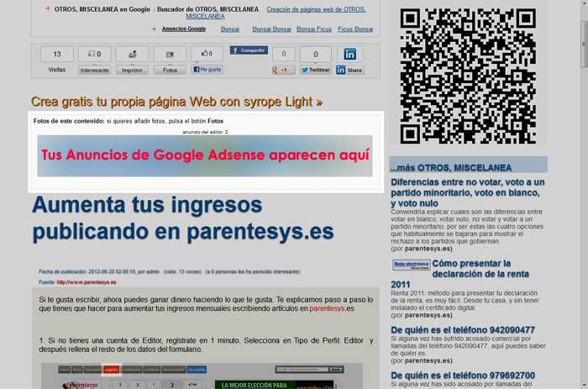588x389 pixels.
Task: Click Crea gratis tu propia página Web link
Action: coord(176,102)
